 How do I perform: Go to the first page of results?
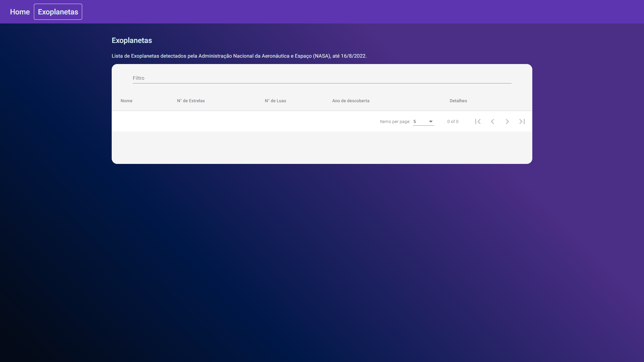(478, 122)
